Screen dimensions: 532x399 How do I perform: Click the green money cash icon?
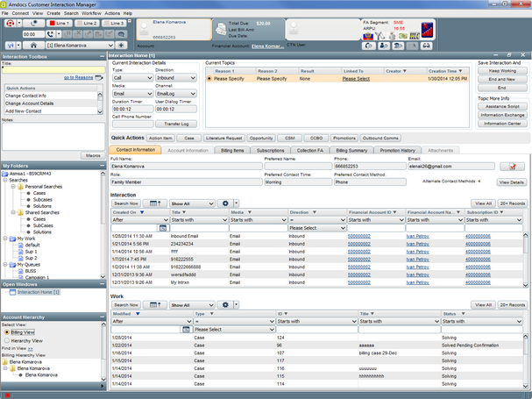pos(403,36)
